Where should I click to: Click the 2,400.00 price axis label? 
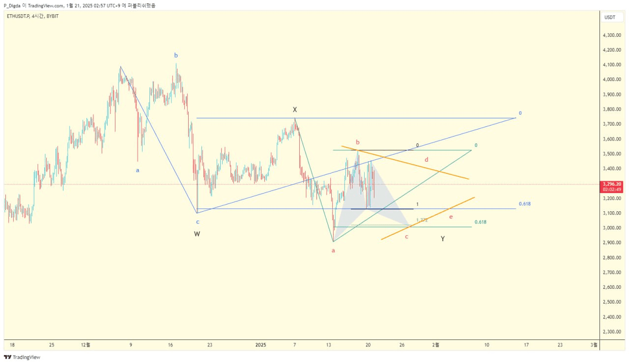[x=611, y=317]
